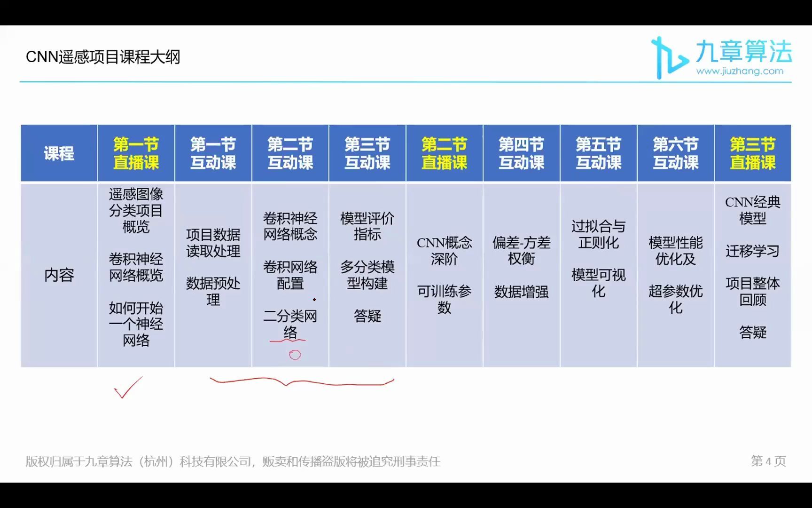Click the text 二分类网络
The width and height of the screenshot is (812, 508).
(x=290, y=324)
